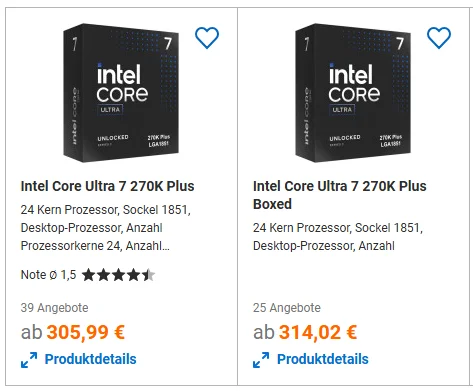Click the truncated description ending in Prozessorkerne 24, Anzahl…
The height and width of the screenshot is (391, 473).
click(105, 228)
